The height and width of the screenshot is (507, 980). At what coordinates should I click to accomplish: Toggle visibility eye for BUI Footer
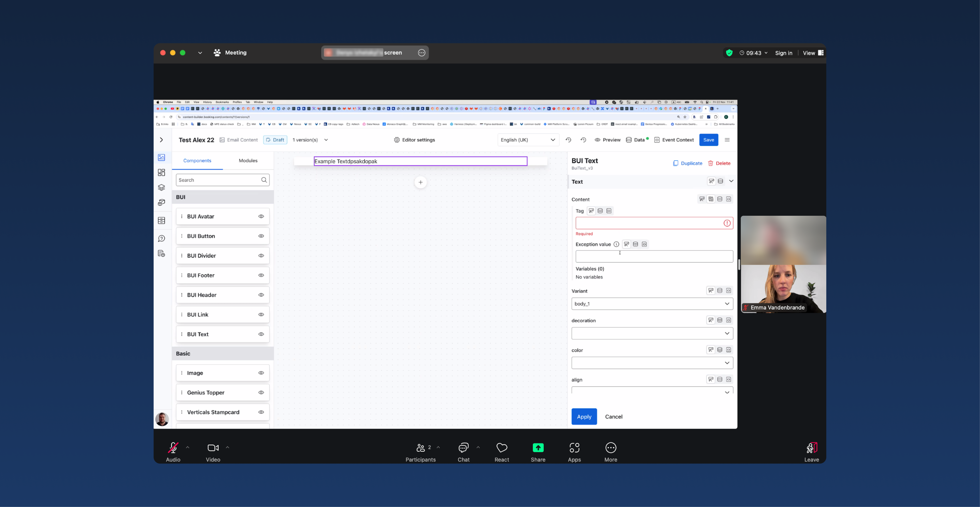tap(261, 275)
